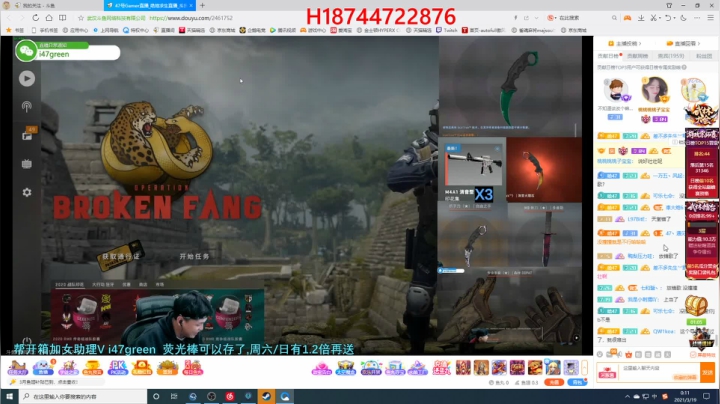Toggle night mode moon icon

pyautogui.click(x=683, y=18)
